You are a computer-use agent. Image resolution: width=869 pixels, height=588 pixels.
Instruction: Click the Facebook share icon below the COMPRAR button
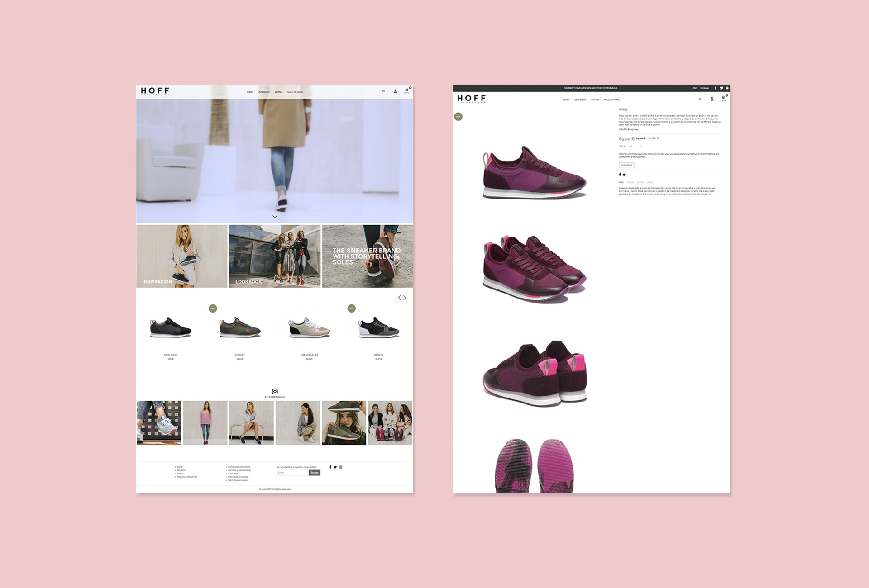pos(620,175)
